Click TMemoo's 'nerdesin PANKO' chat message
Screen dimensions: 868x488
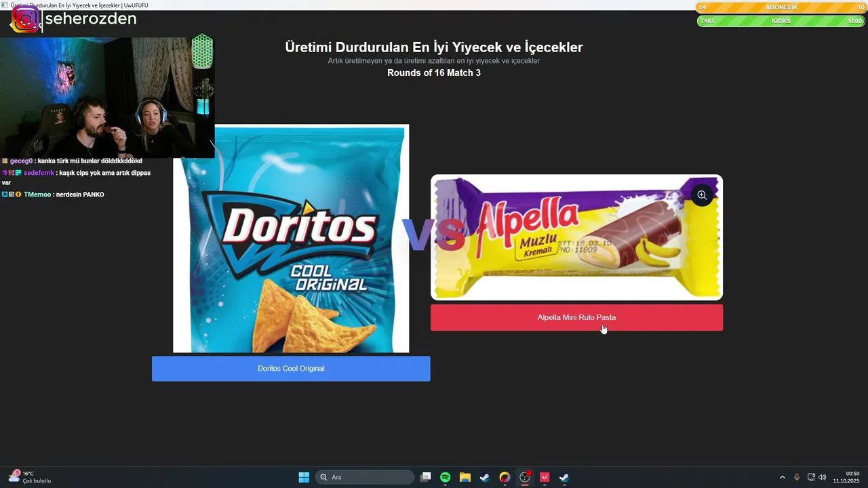[53, 195]
